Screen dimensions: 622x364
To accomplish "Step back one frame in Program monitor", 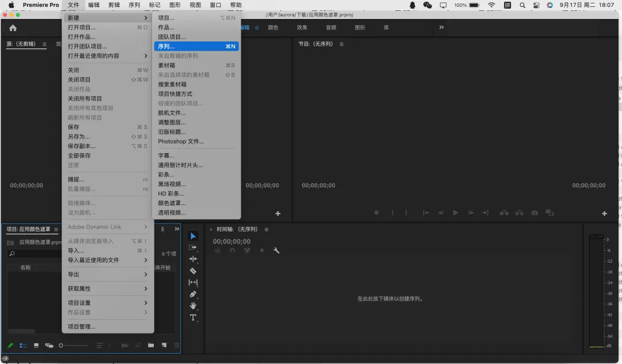I will (x=441, y=213).
